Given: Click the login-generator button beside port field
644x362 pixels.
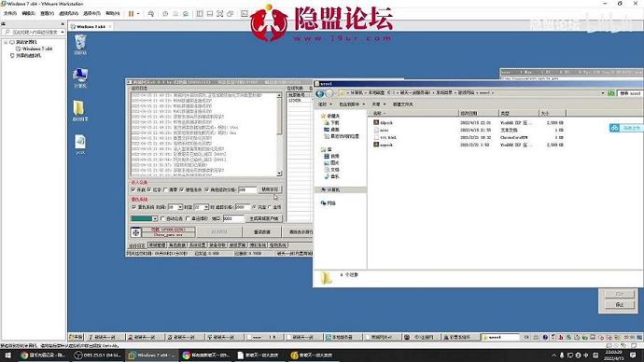Looking at the screenshot, I should pos(264,218).
